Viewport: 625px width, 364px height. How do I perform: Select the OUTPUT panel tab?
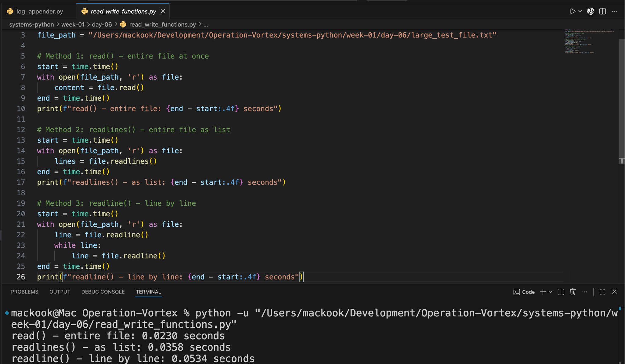click(60, 292)
